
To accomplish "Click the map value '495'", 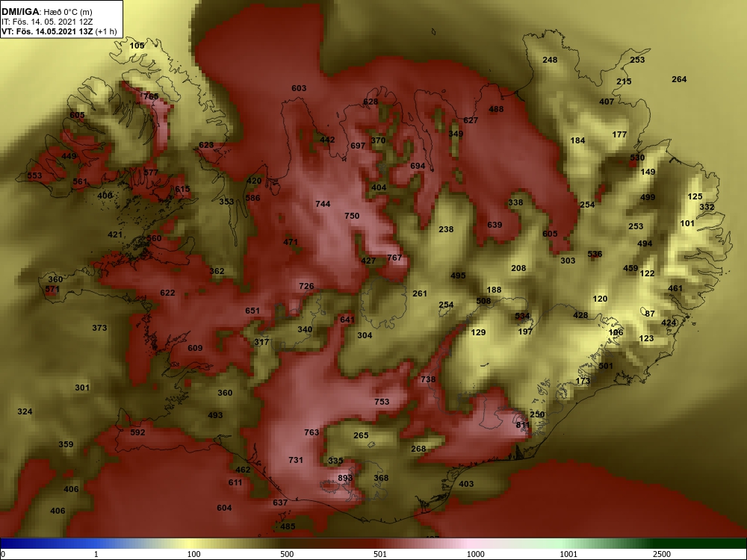I will pos(458,276).
